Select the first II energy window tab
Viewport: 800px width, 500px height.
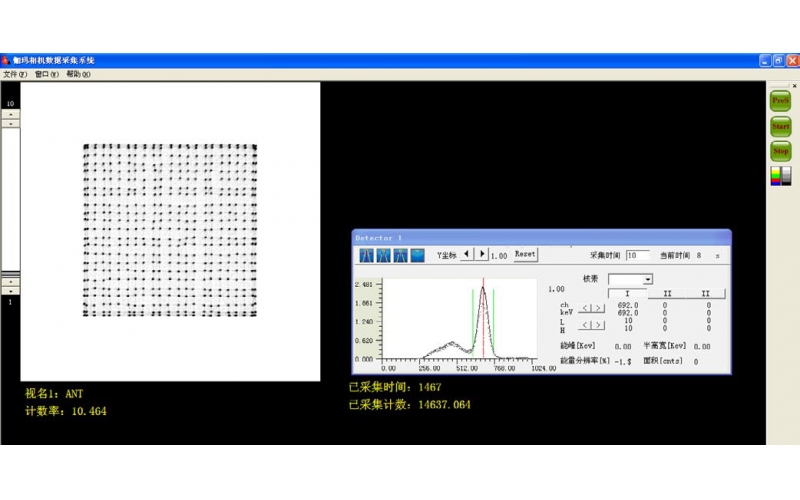tap(667, 294)
